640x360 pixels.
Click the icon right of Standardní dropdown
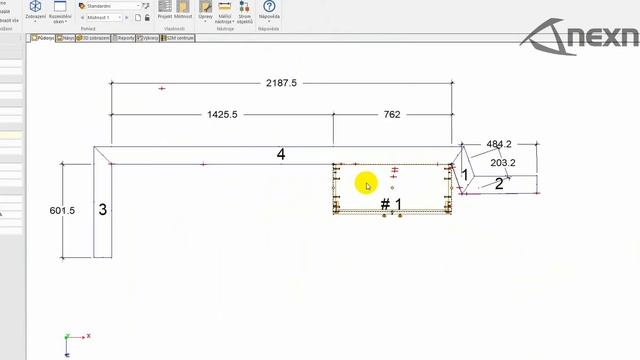click(146, 6)
